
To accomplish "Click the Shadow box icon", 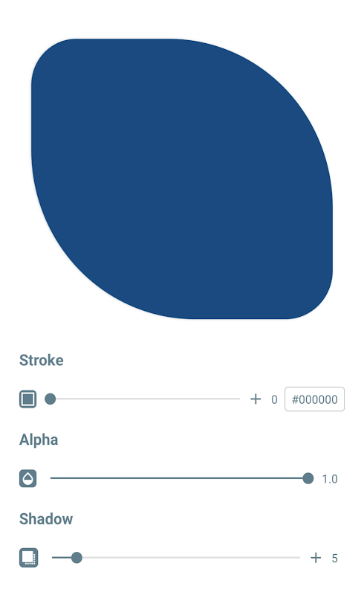I will click(x=29, y=557).
